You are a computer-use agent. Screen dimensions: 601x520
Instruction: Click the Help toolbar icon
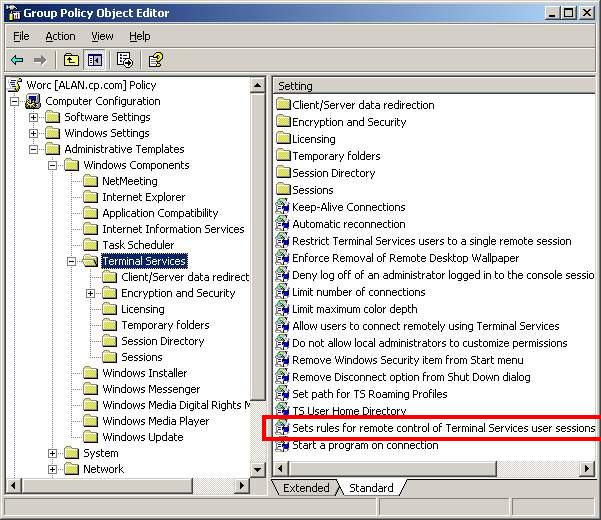[x=156, y=60]
